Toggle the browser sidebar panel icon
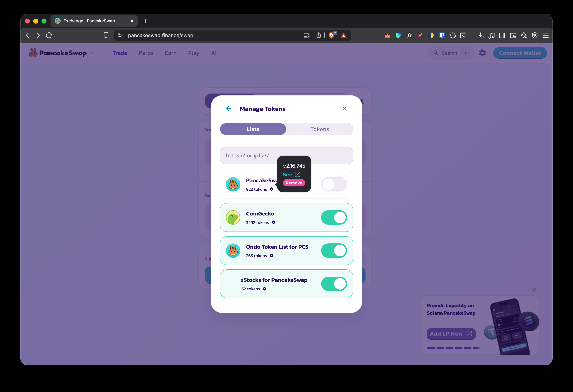Image resolution: width=573 pixels, height=392 pixels. click(502, 36)
